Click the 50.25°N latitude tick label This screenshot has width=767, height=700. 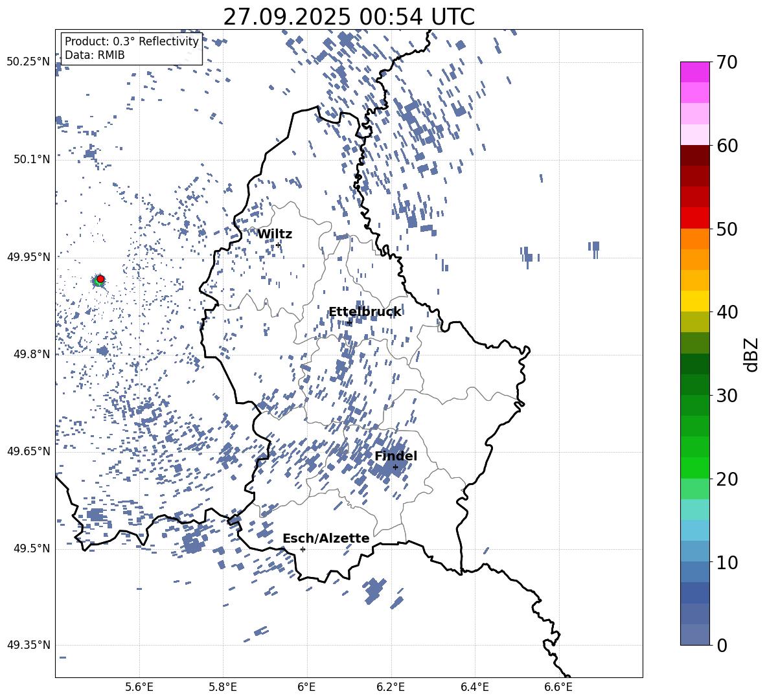point(28,62)
